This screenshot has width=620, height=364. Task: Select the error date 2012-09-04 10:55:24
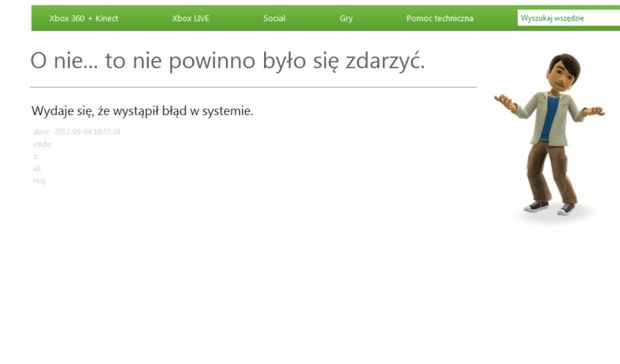(87, 132)
